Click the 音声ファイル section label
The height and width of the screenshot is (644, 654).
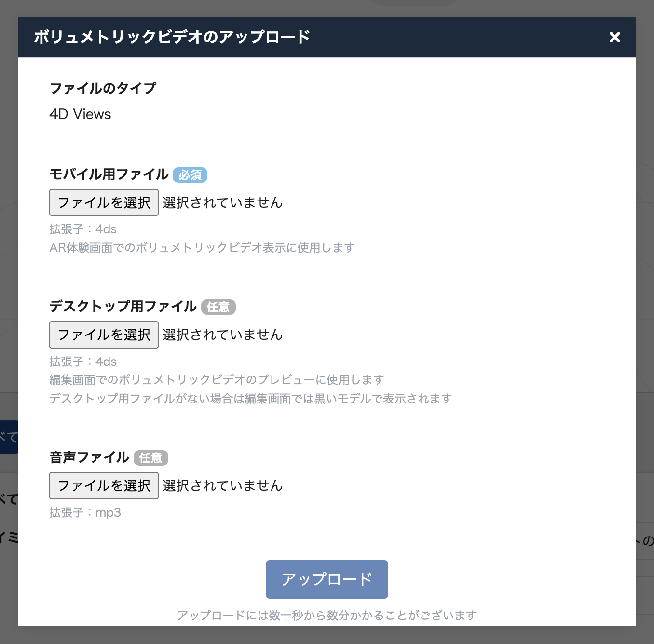(89, 457)
